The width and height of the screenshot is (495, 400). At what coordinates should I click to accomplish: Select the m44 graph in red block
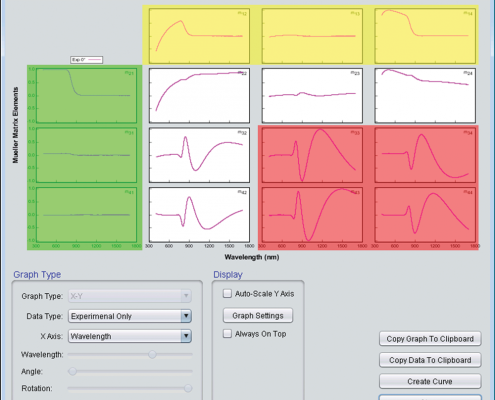click(x=425, y=215)
